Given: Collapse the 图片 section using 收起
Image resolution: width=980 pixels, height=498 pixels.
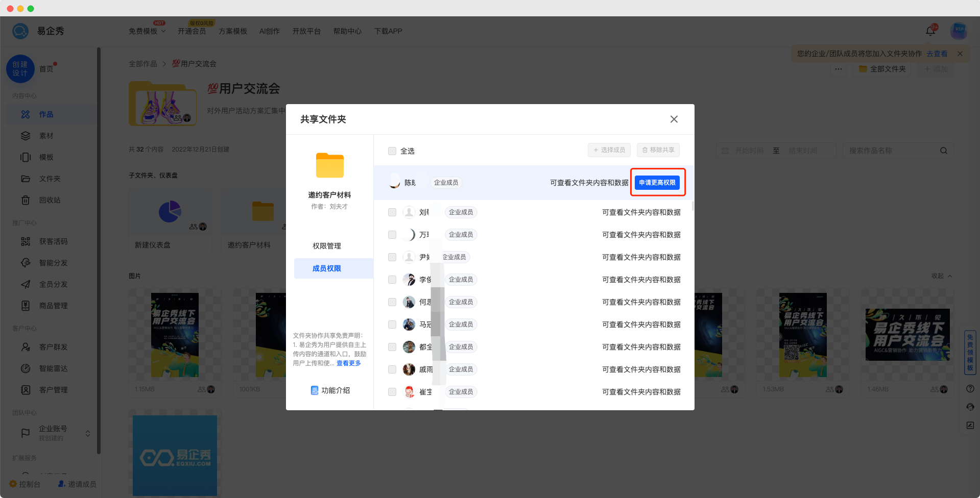Looking at the screenshot, I should click(x=941, y=276).
